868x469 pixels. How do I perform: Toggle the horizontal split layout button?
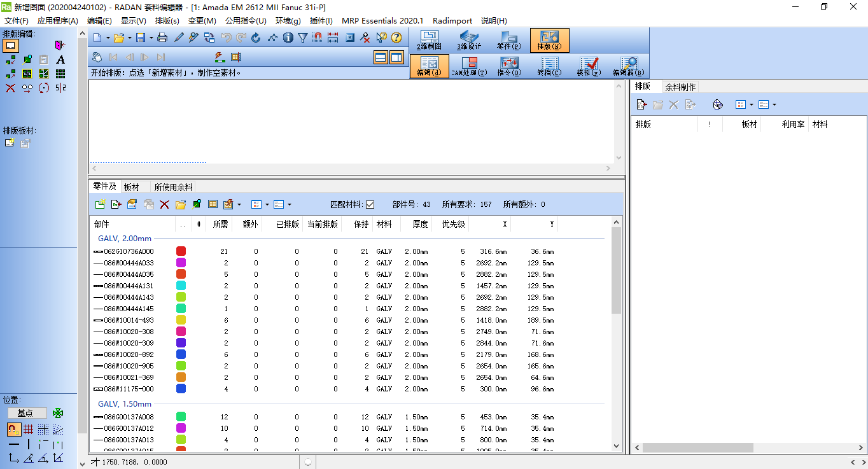click(381, 57)
